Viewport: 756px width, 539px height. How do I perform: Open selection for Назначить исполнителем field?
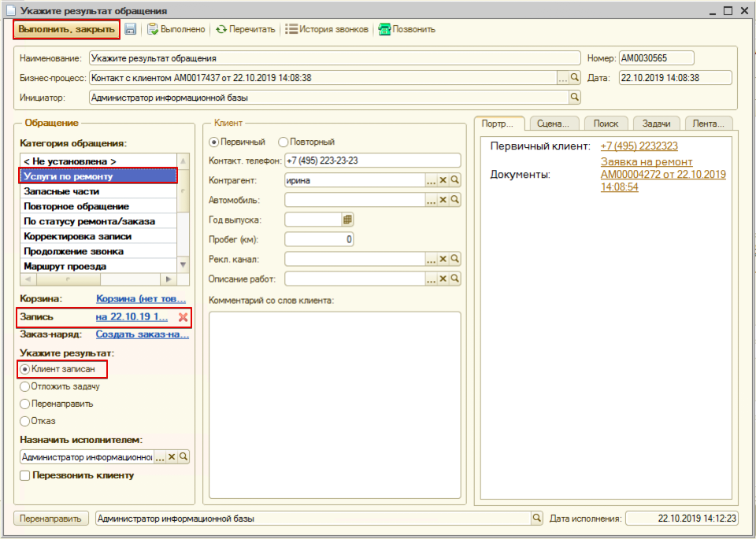click(x=160, y=456)
